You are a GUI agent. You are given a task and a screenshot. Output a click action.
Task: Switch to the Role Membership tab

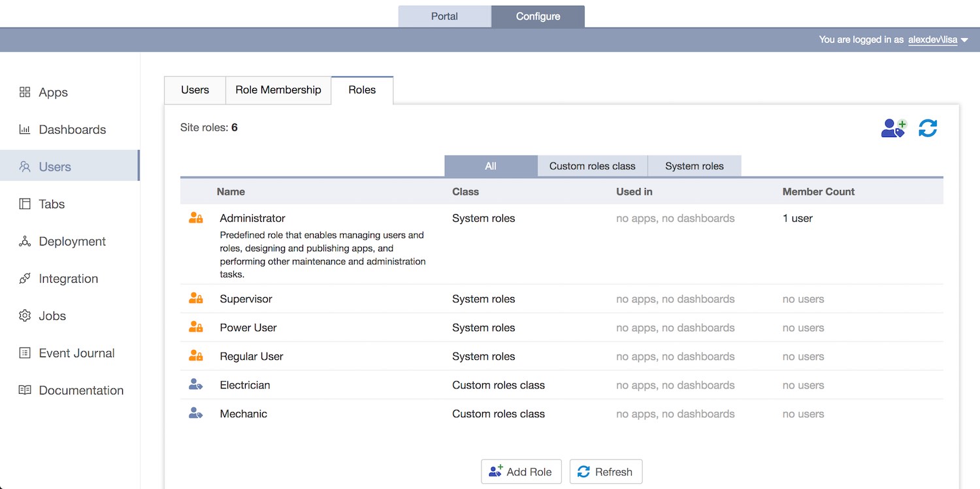click(278, 90)
